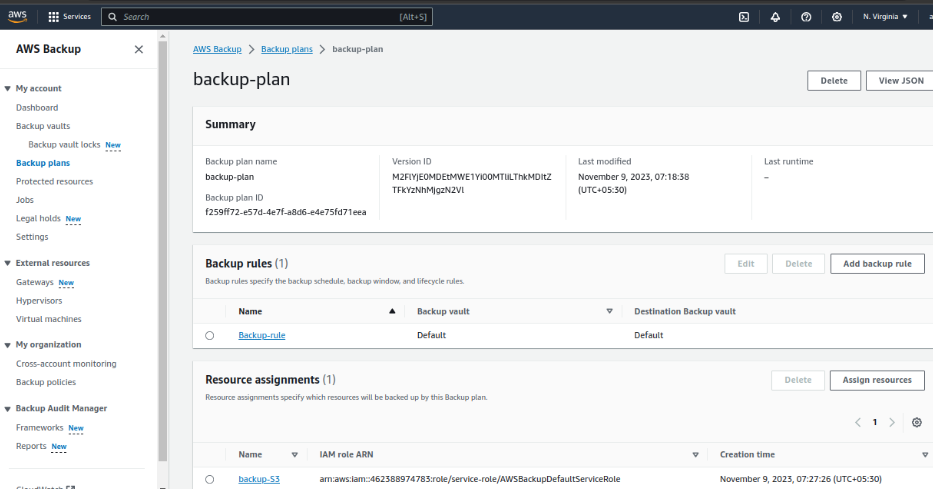Open the Services grid menu
The height and width of the screenshot is (489, 933).
coord(70,17)
